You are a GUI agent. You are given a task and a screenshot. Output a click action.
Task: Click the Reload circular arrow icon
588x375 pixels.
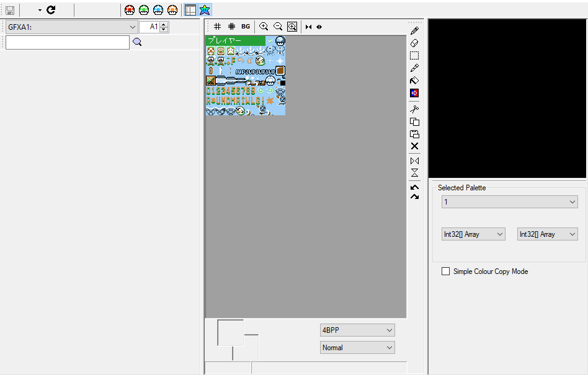pyautogui.click(x=51, y=10)
